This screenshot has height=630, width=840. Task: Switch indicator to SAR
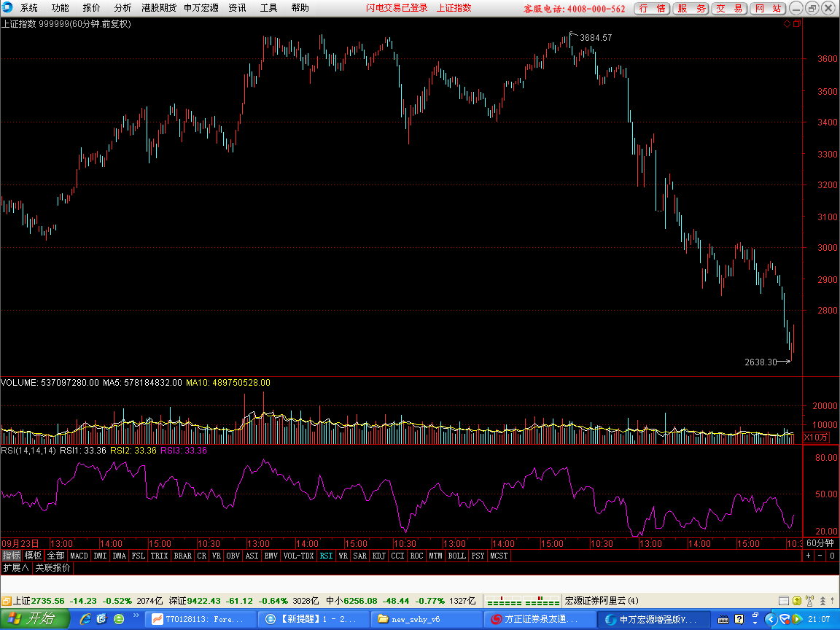[360, 556]
